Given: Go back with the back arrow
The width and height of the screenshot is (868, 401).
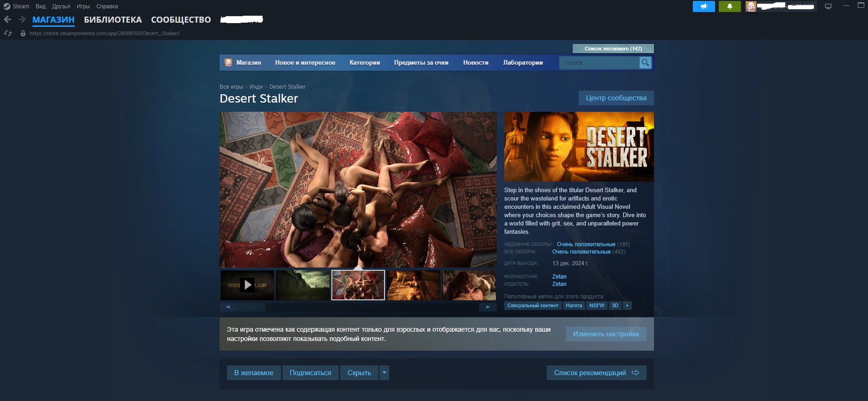Looking at the screenshot, I should tap(7, 19).
